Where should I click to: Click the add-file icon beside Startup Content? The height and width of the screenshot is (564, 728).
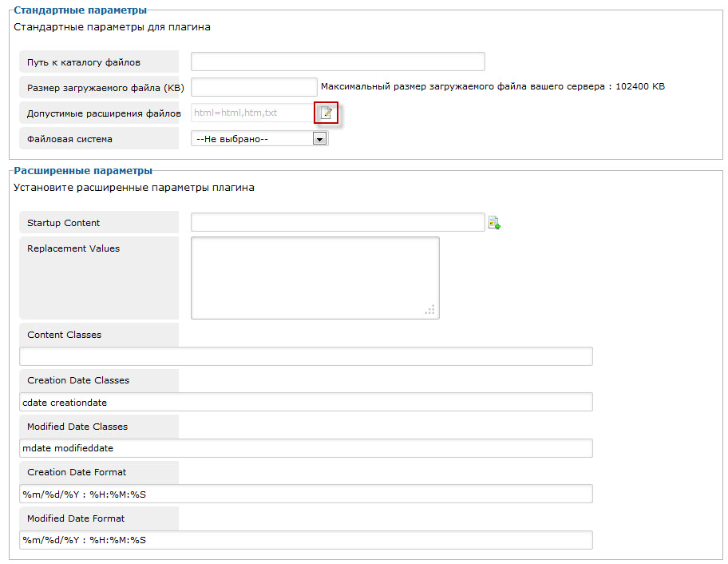click(494, 223)
